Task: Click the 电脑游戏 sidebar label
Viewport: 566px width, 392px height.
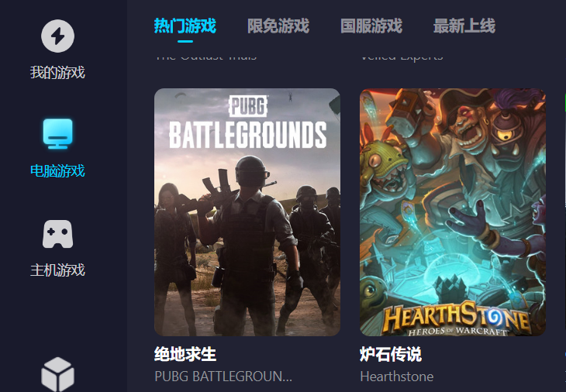Action: coord(57,170)
